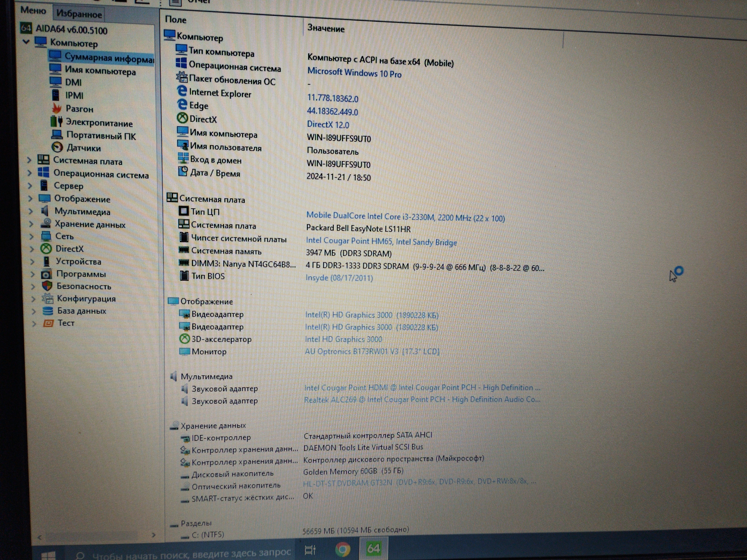The height and width of the screenshot is (560, 747).
Task: Expand the Системная плата tree node
Action: (x=29, y=160)
